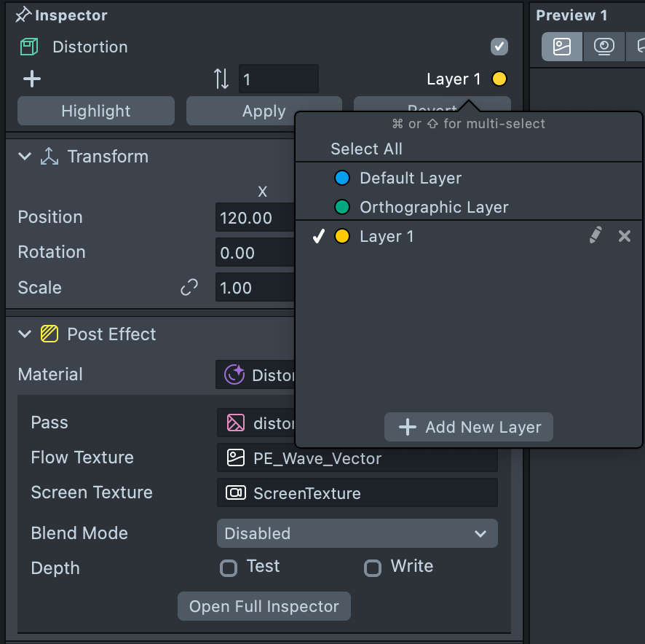This screenshot has height=644, width=645.
Task: Delete Layer 1 with the X icon
Action: 624,236
